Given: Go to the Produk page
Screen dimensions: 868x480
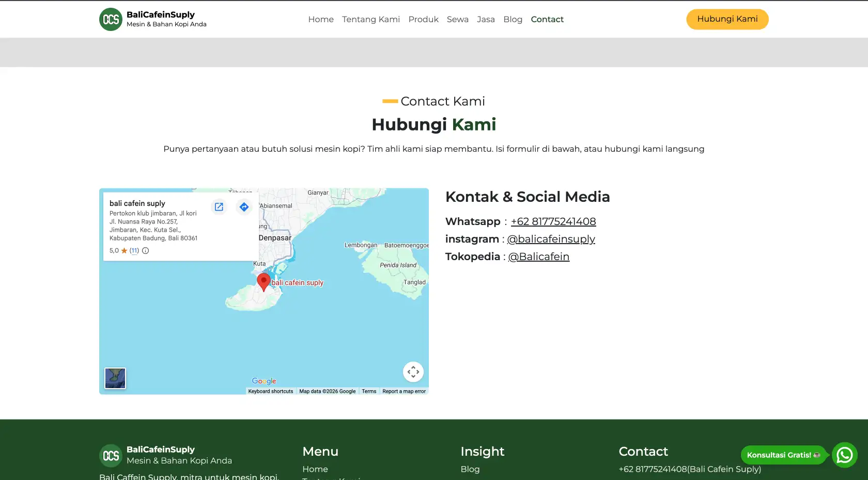Looking at the screenshot, I should coord(423,19).
